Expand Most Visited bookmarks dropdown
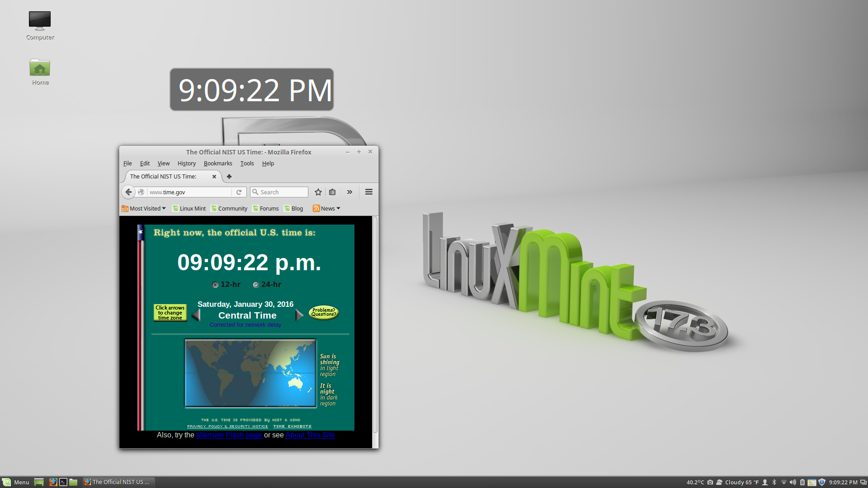Screen dimensions: 868x488 pos(144,208)
